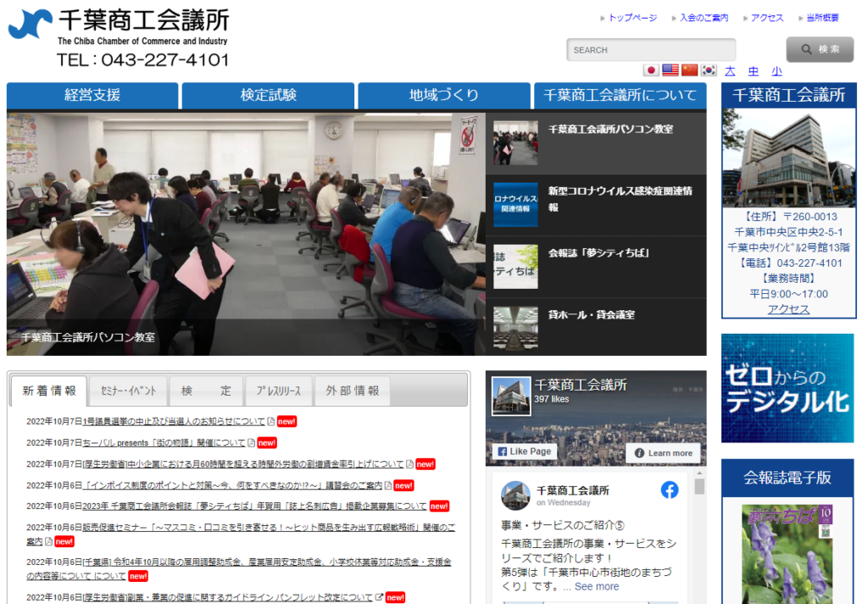Set font size to medium (中)

click(754, 71)
